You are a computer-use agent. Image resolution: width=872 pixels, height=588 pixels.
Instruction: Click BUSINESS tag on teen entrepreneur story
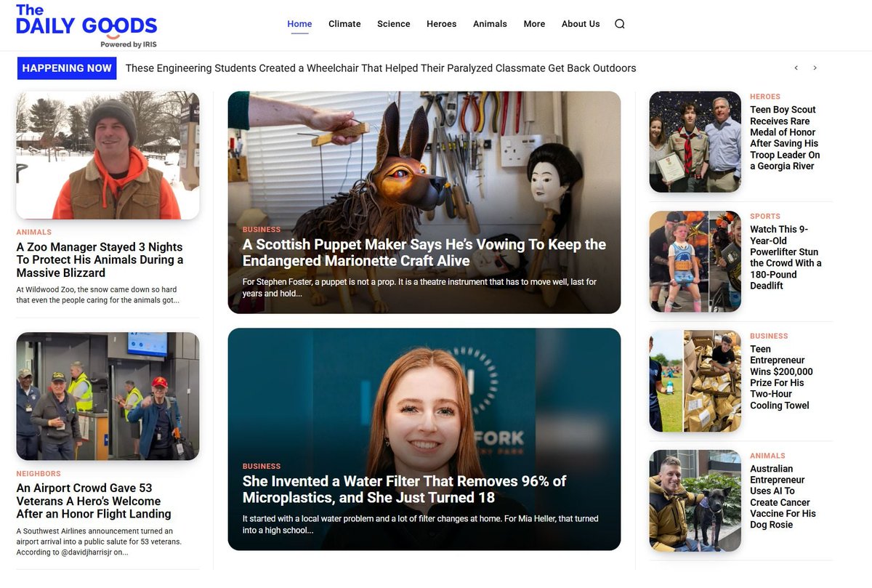(769, 337)
